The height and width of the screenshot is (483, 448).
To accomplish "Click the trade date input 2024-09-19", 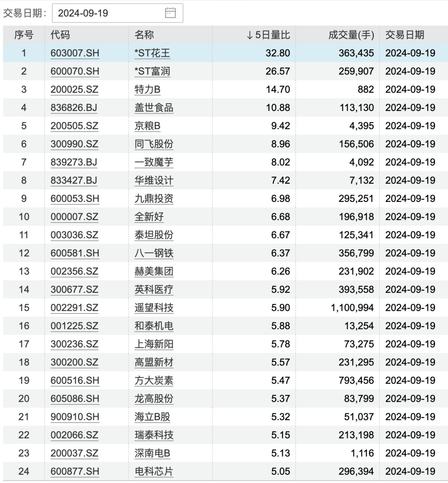I will pos(117,13).
